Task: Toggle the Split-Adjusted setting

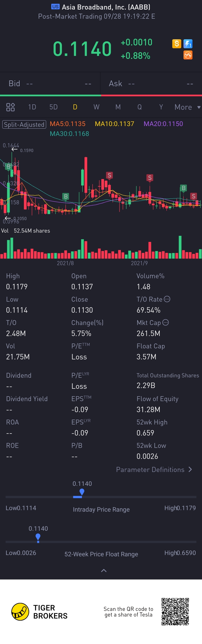Action: pyautogui.click(x=24, y=124)
